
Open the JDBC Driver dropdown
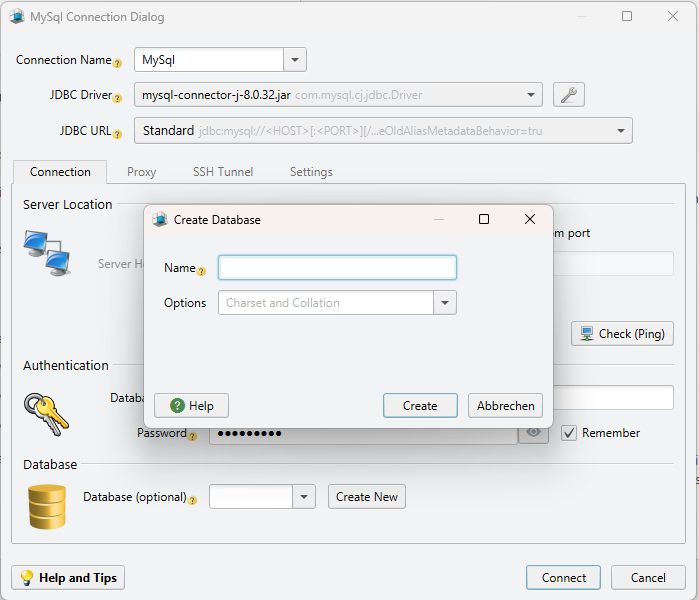pyautogui.click(x=338, y=95)
